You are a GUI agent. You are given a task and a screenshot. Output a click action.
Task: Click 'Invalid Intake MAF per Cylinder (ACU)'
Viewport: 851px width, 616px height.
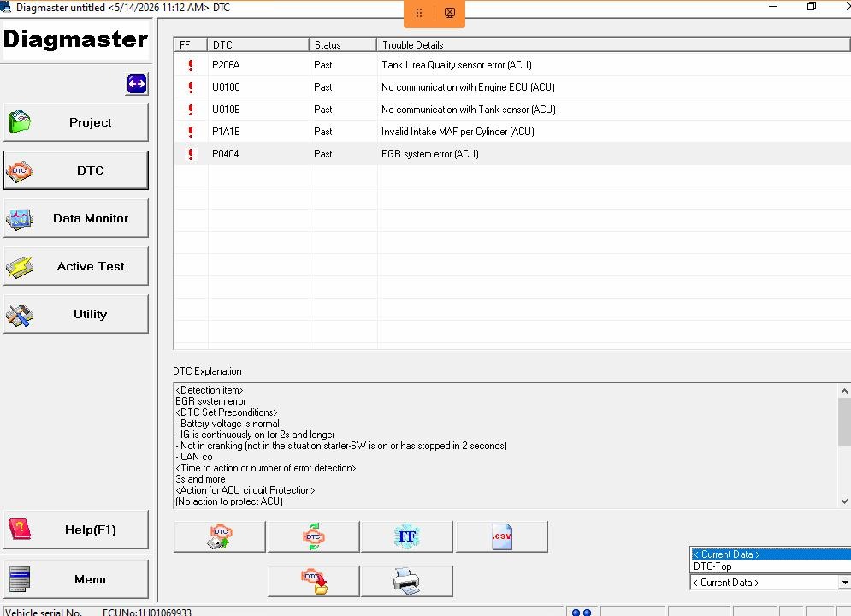point(458,132)
